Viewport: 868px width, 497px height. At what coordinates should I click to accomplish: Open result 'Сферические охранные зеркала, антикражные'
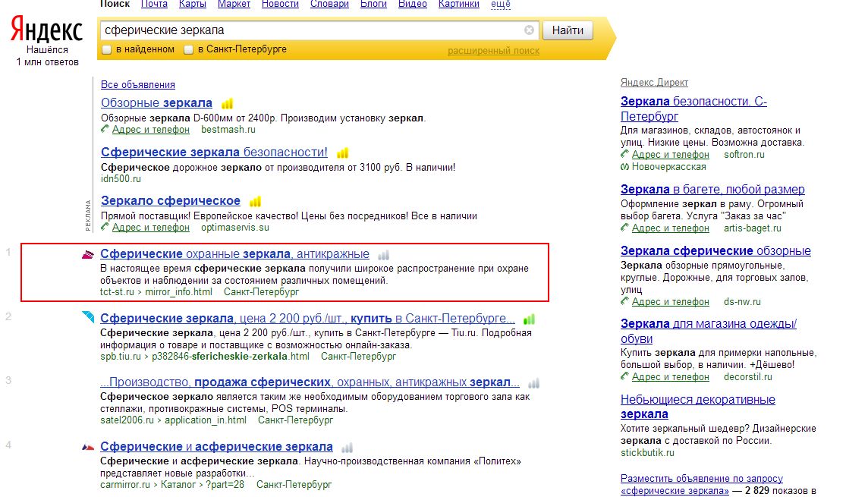coord(234,254)
